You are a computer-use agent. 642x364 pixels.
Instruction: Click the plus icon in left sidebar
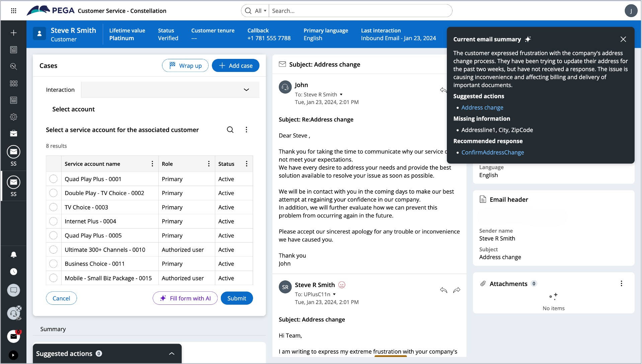(13, 33)
